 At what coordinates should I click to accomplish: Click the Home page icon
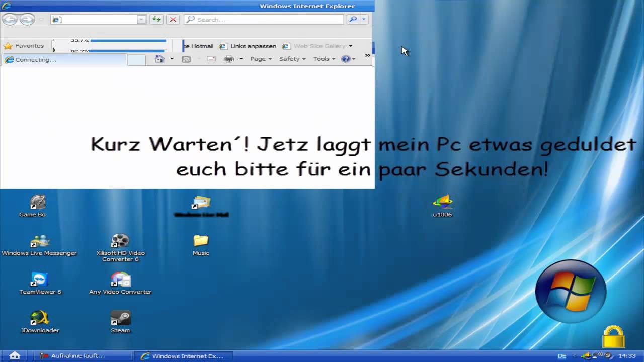point(159,59)
